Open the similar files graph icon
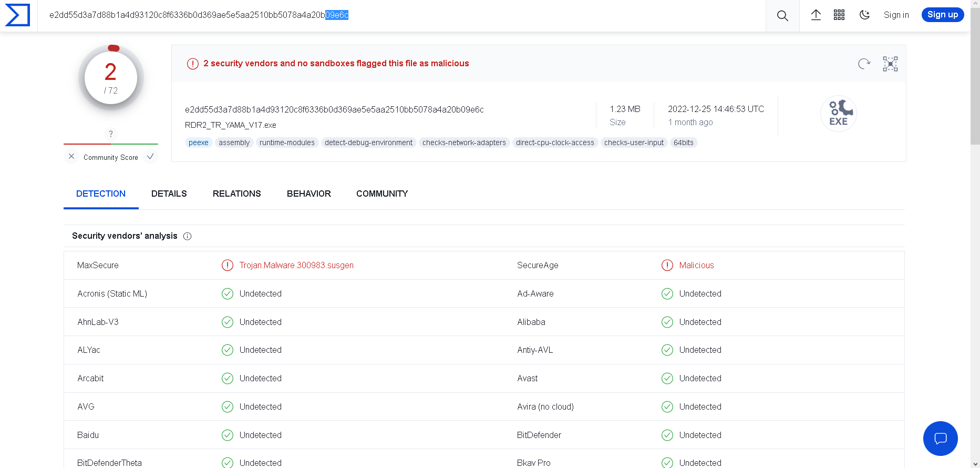 click(890, 64)
